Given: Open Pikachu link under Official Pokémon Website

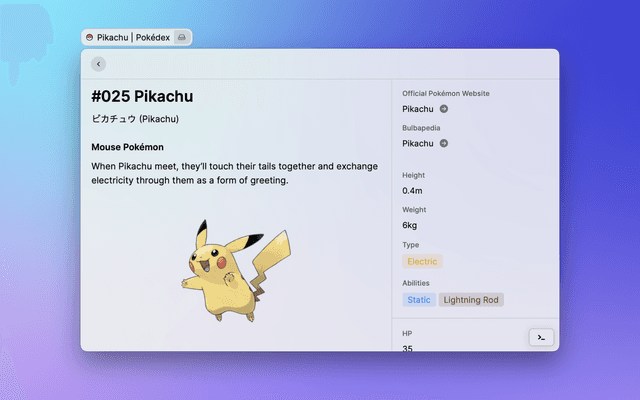Looking at the screenshot, I should (x=418, y=109).
